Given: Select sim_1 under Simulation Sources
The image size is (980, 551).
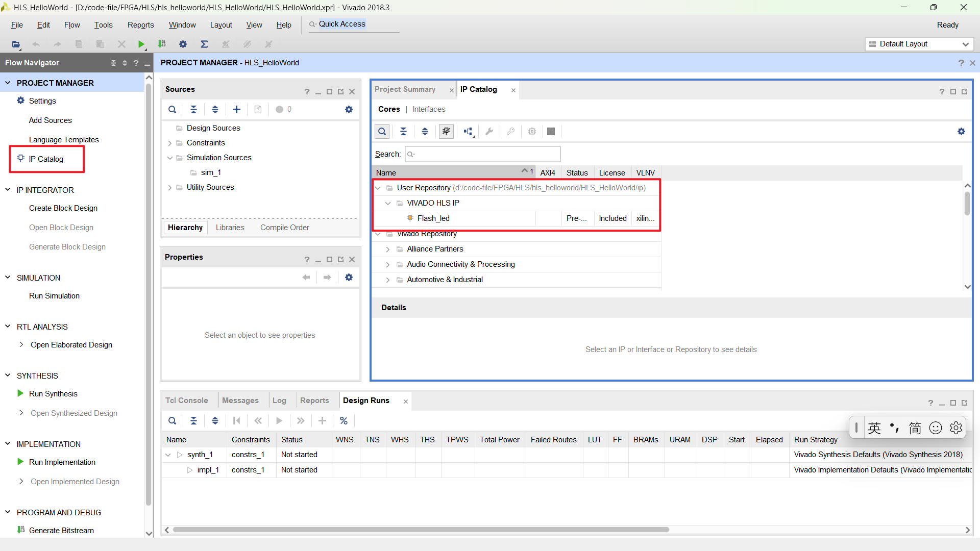Looking at the screenshot, I should [x=210, y=172].
